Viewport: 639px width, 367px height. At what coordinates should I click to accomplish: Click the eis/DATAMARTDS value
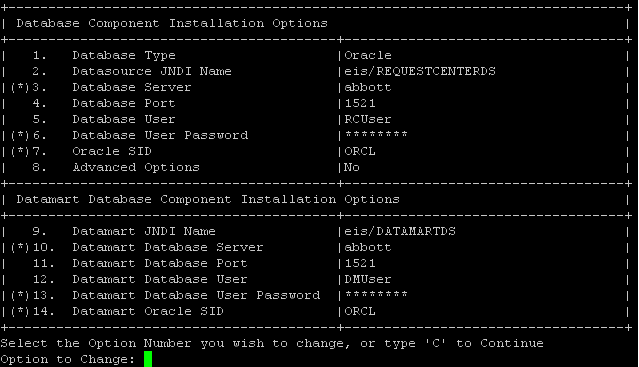click(x=400, y=231)
